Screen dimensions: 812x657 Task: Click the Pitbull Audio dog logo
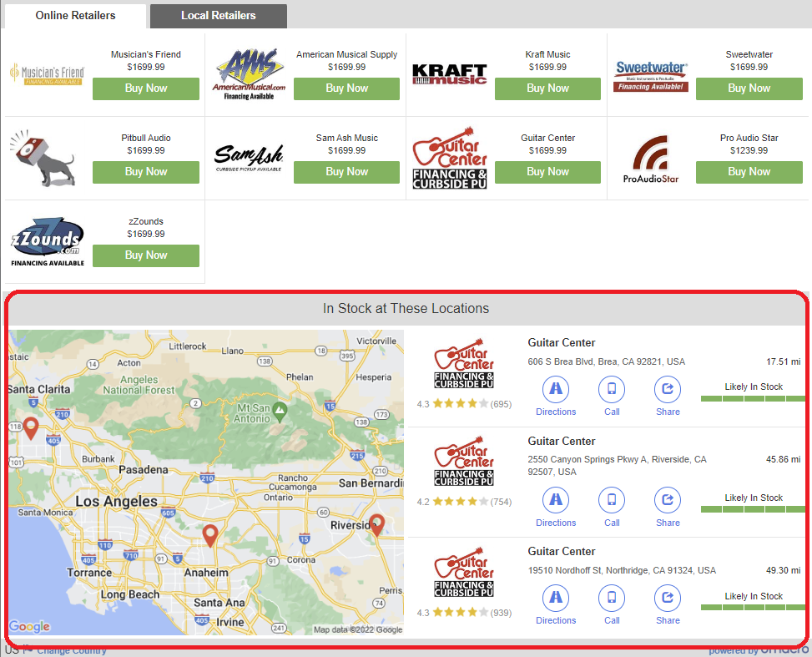pos(44,158)
